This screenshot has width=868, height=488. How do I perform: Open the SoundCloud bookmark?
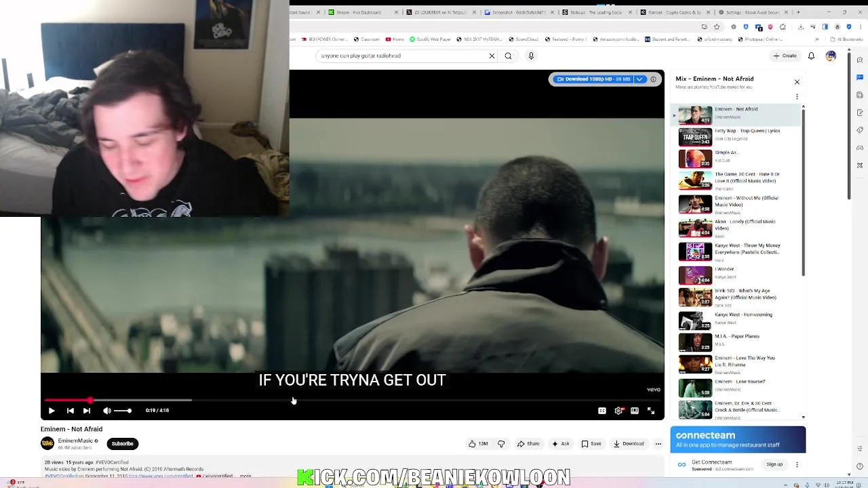pos(522,39)
